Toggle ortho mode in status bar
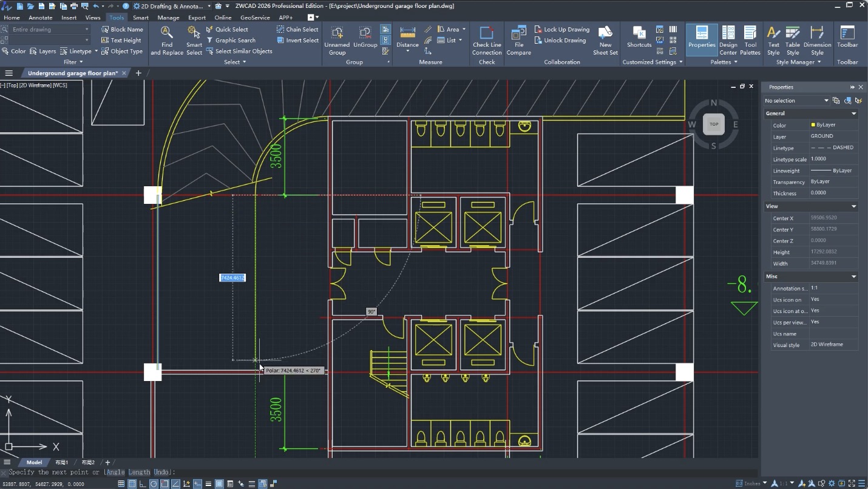Image resolution: width=868 pixels, height=489 pixels. [143, 484]
